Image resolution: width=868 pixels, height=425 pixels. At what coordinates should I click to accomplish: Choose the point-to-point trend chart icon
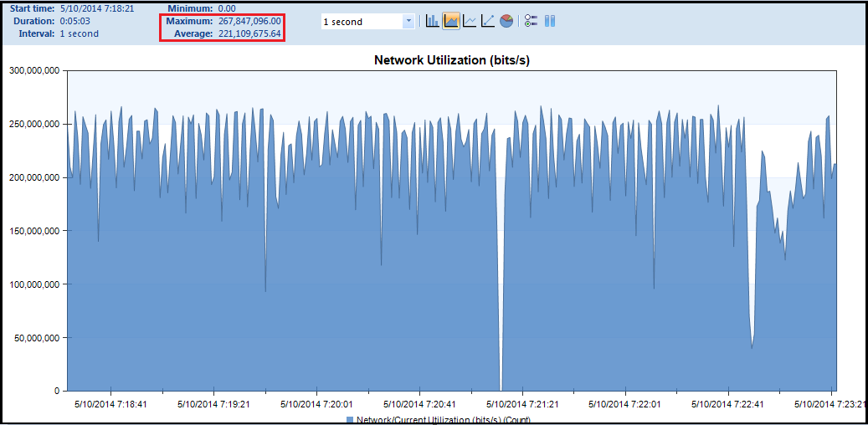[x=488, y=21]
